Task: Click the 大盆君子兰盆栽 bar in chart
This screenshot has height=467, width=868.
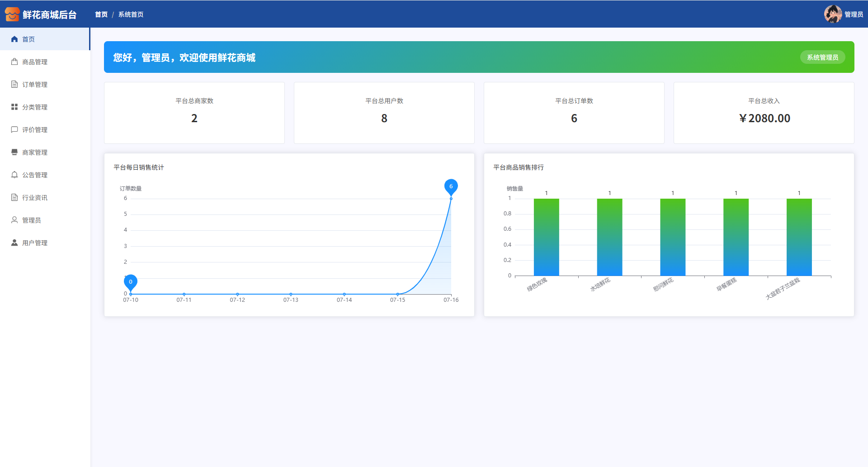Action: (799, 237)
